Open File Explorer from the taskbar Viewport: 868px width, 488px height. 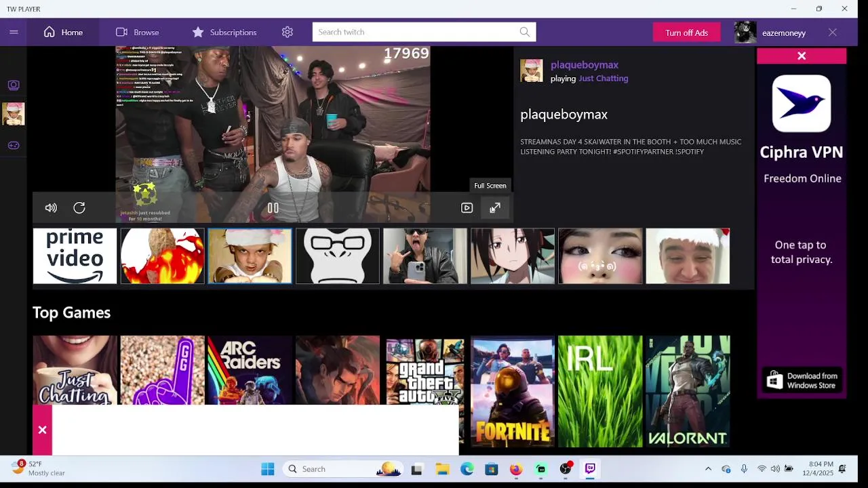[x=442, y=469]
